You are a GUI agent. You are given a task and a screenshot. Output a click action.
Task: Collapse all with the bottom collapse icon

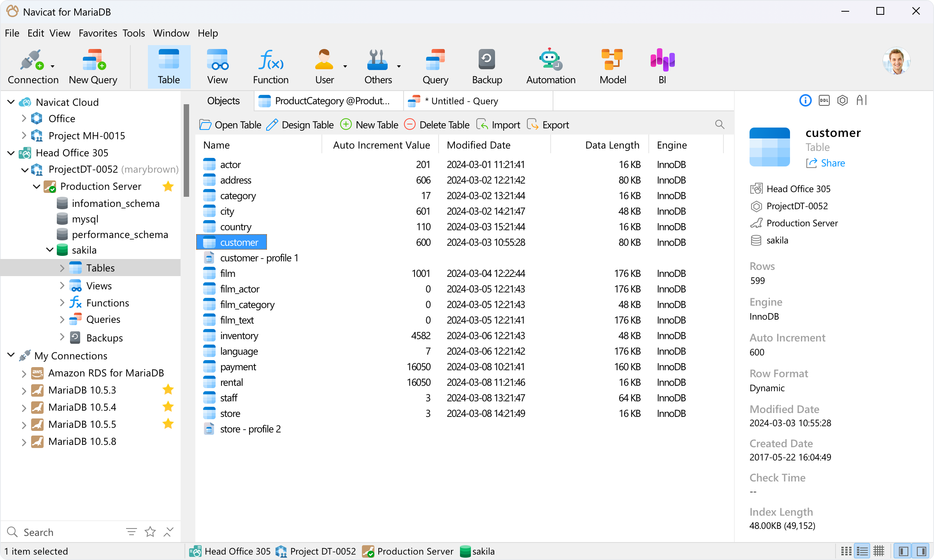click(169, 532)
